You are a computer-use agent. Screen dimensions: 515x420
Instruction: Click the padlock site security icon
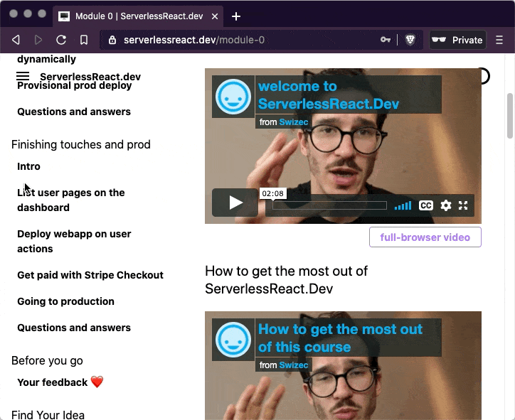[x=112, y=40]
